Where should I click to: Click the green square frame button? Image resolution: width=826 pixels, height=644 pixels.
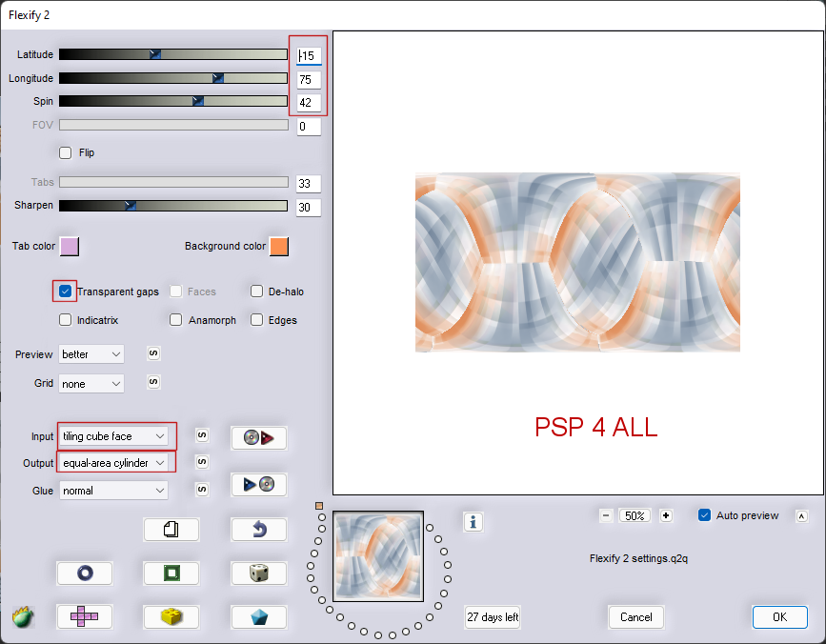[x=171, y=573]
